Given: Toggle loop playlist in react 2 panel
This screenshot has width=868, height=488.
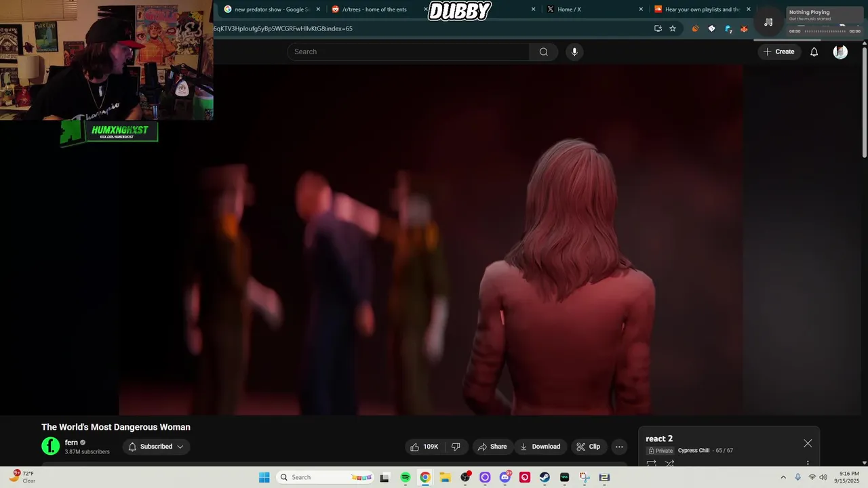Looking at the screenshot, I should 651,464.
